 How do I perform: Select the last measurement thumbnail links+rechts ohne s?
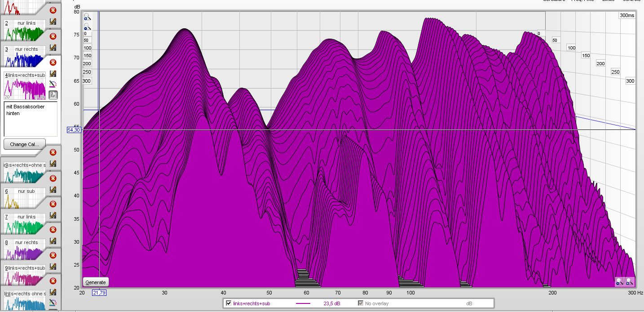click(25, 300)
